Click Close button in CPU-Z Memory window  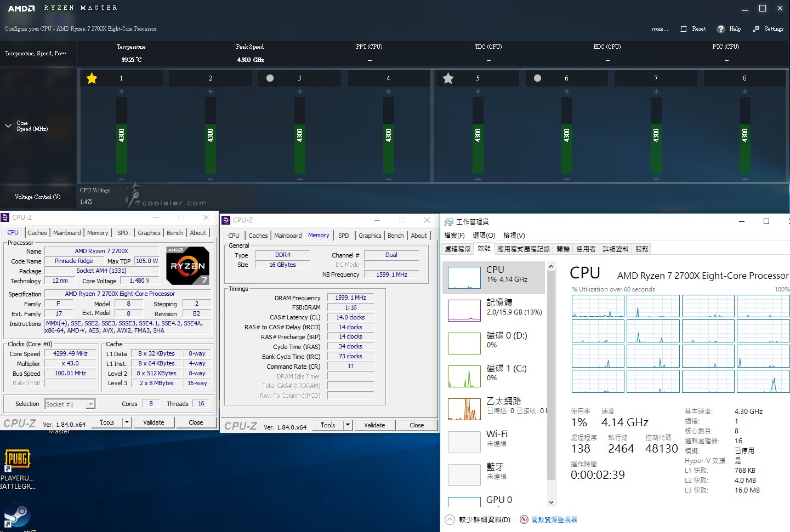[x=417, y=425]
